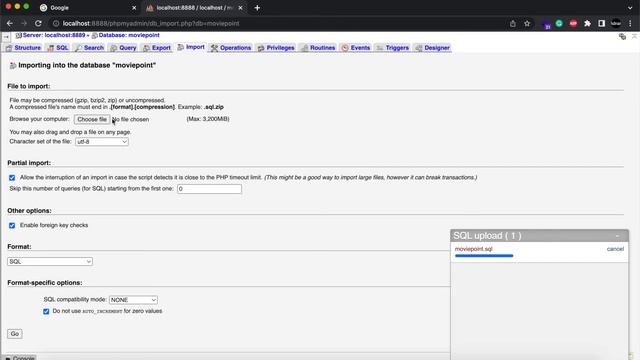Go forward in browser history
This screenshot has width=640, height=360.
[24, 24]
